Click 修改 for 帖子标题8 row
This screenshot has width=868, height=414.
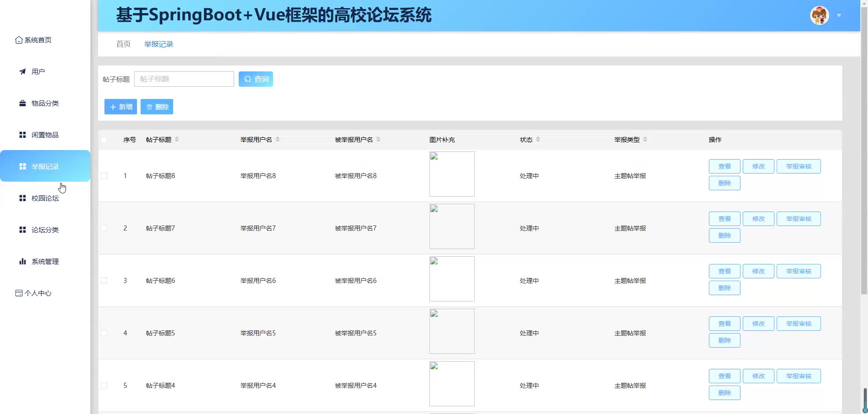pos(759,166)
